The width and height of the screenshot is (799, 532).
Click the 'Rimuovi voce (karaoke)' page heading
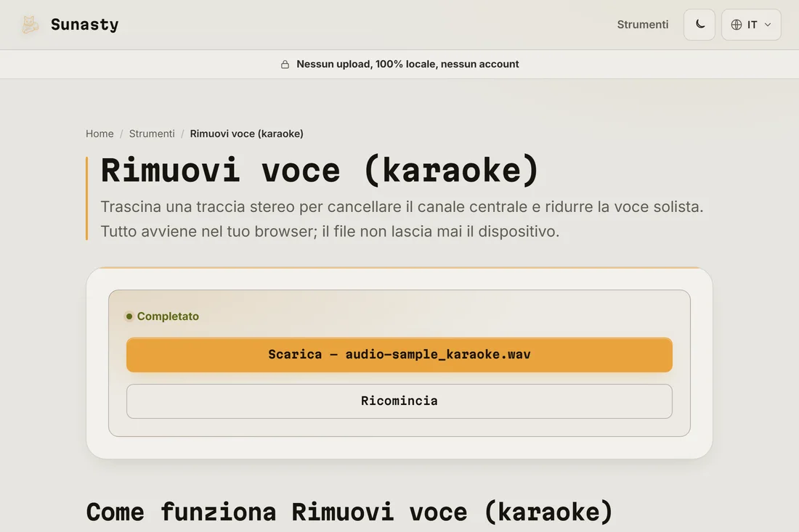(320, 170)
